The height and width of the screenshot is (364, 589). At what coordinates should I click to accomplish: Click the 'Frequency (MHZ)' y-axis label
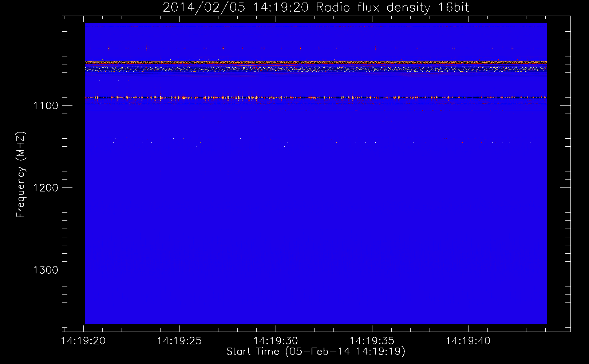point(21,175)
